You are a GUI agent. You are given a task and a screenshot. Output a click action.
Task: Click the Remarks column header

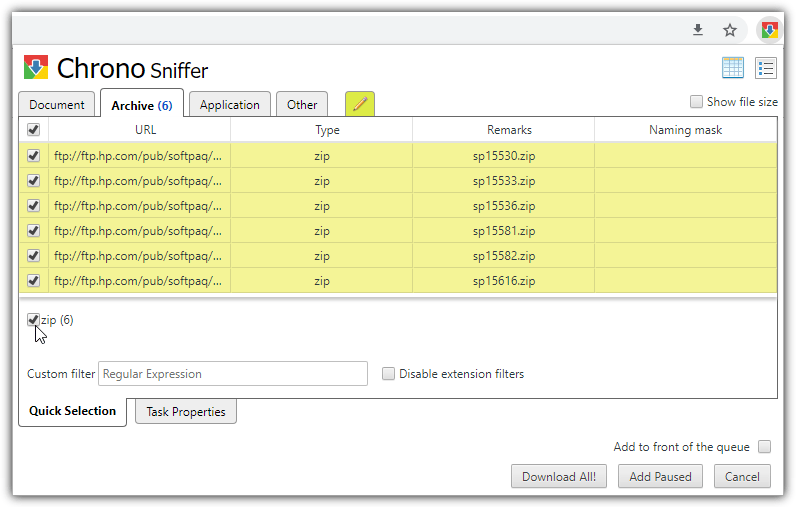click(x=504, y=130)
